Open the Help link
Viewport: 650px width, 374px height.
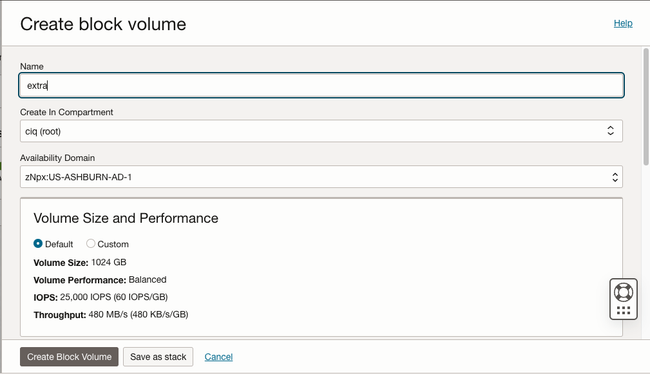[x=623, y=23]
